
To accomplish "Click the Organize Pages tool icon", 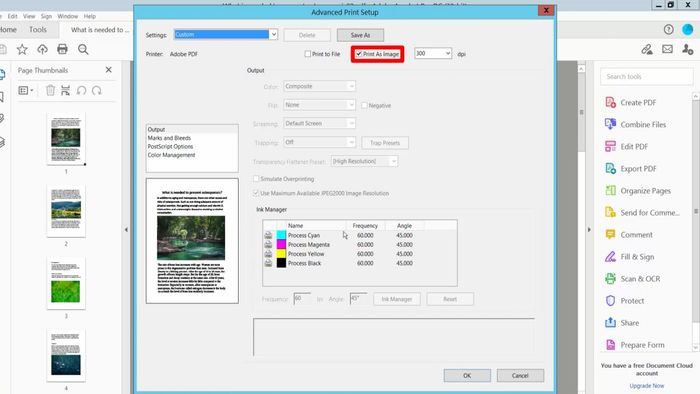I will (x=610, y=191).
